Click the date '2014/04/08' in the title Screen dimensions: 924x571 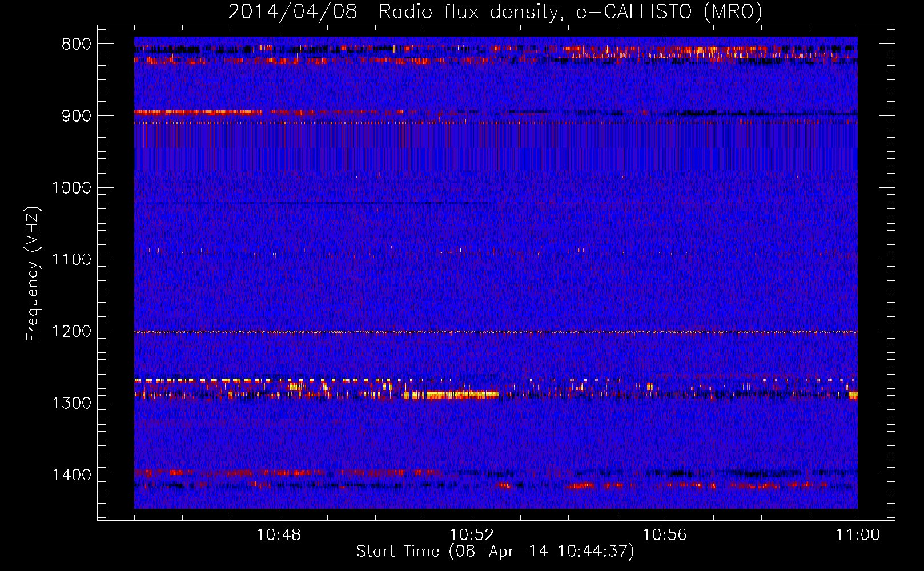tap(293, 11)
